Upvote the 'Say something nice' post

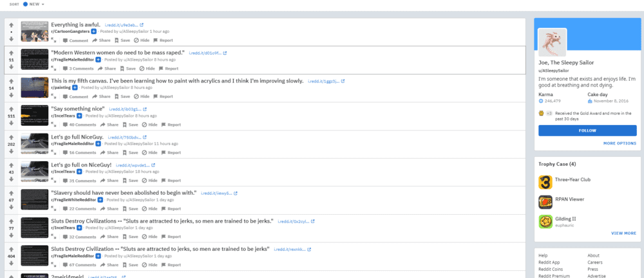12,109
